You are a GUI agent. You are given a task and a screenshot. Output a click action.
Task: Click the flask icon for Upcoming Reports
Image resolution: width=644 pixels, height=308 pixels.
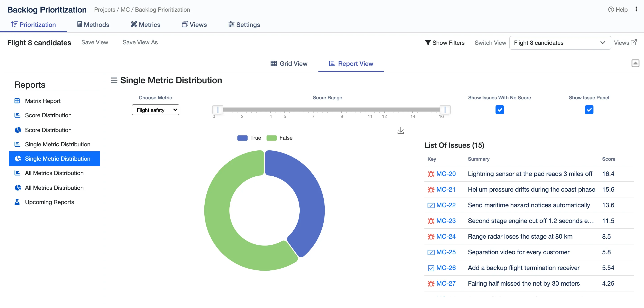pyautogui.click(x=17, y=202)
